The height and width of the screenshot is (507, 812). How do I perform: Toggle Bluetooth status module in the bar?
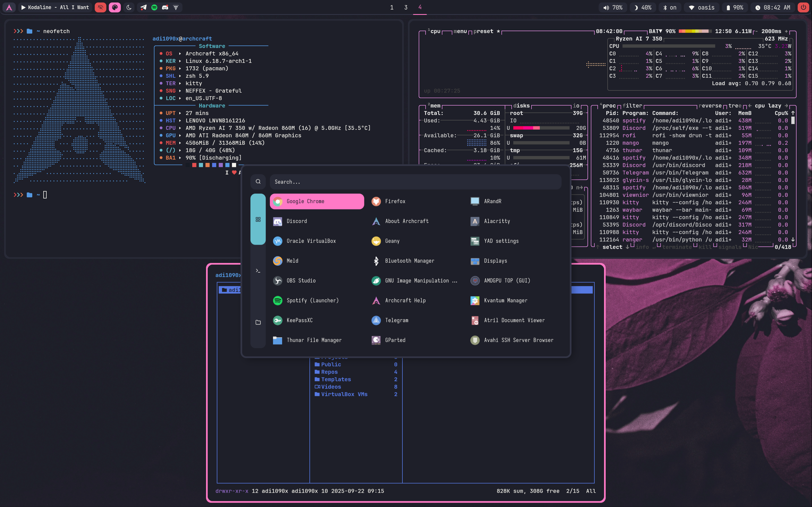[x=669, y=7]
